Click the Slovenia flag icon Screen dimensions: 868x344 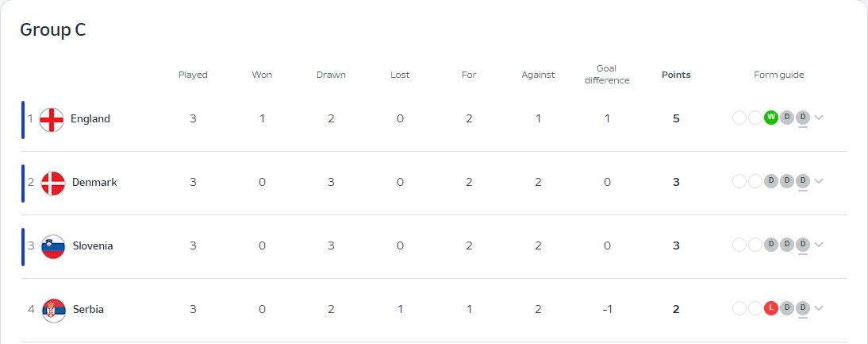(x=53, y=246)
